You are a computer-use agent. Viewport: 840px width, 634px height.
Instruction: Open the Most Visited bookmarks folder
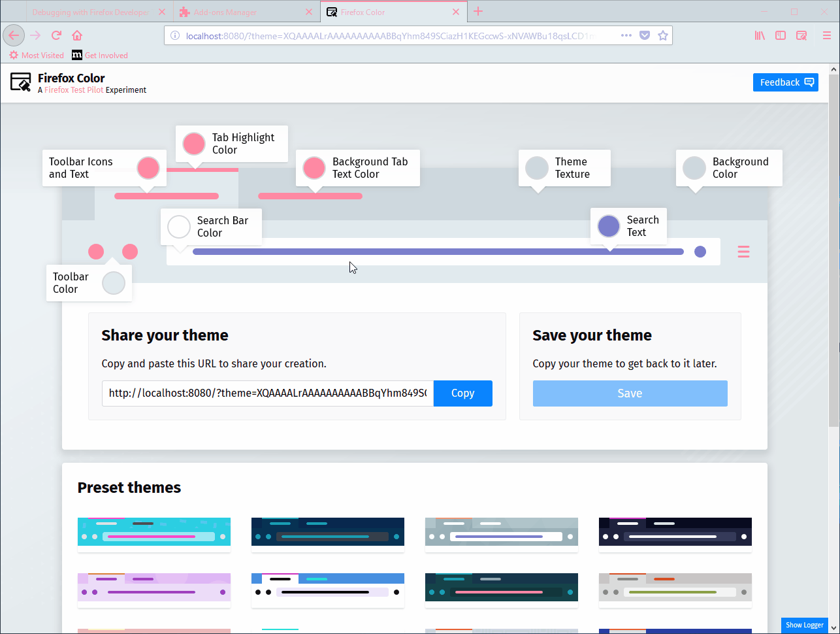pos(37,56)
